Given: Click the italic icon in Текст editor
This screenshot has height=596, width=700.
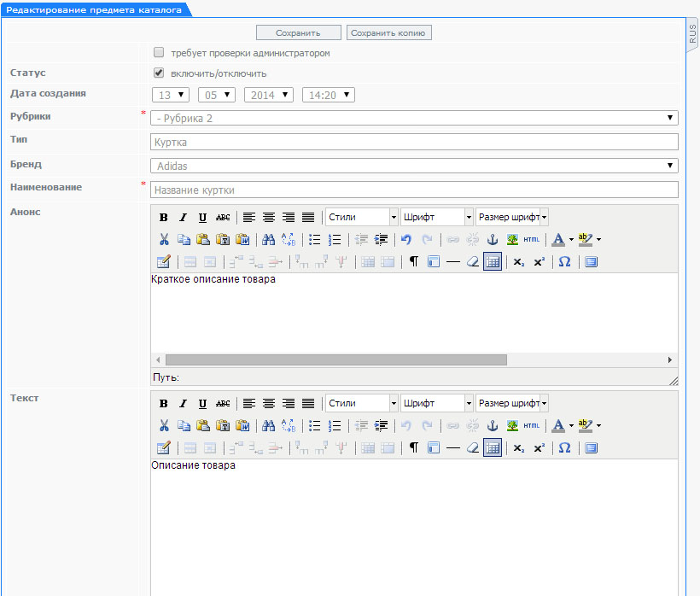Looking at the screenshot, I should tap(183, 404).
